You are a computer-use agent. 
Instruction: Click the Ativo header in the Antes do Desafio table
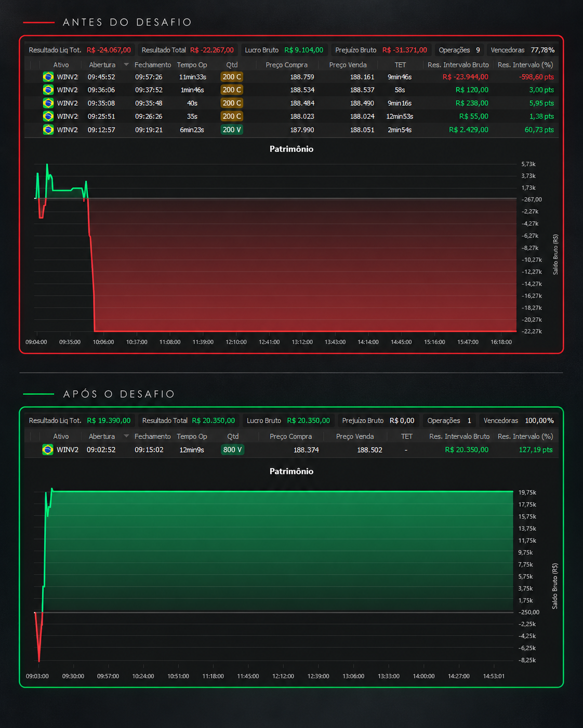pos(61,65)
